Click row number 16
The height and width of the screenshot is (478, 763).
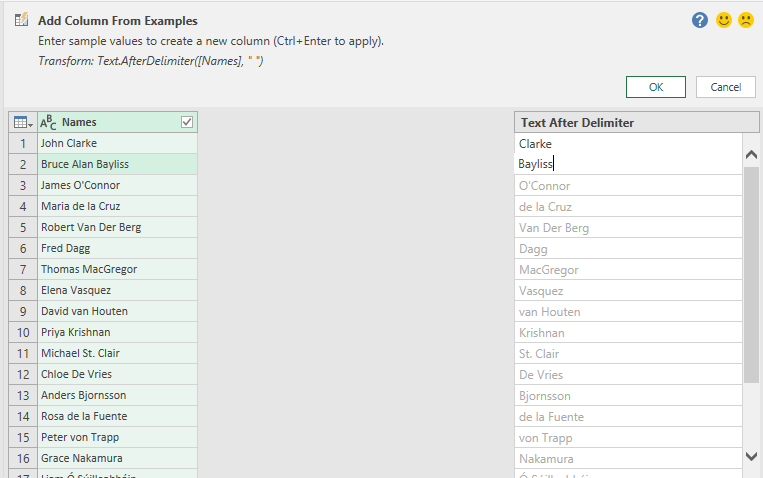pyautogui.click(x=23, y=458)
